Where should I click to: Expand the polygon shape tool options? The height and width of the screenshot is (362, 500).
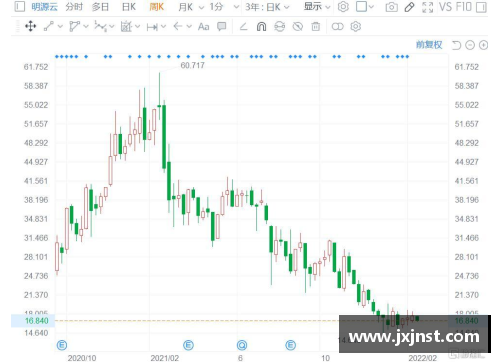point(86,27)
